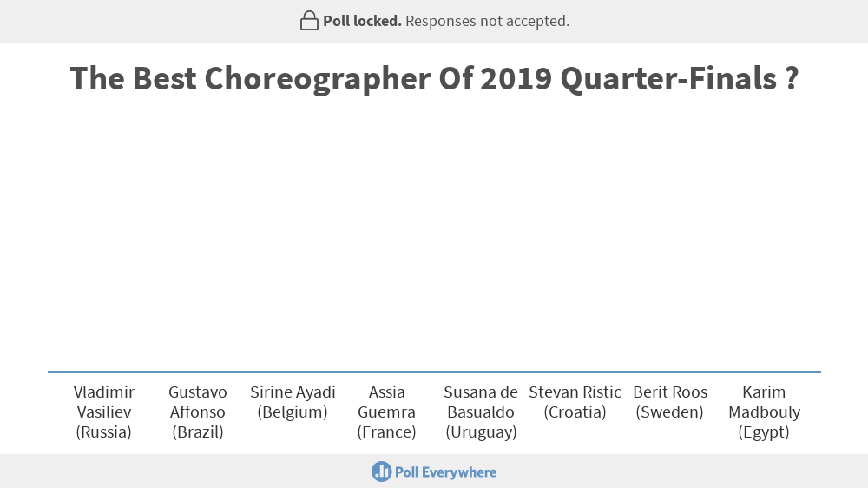Select the Gustavo Affonso (Brazil) option
Screen dimensions: 868x488
coord(198,412)
